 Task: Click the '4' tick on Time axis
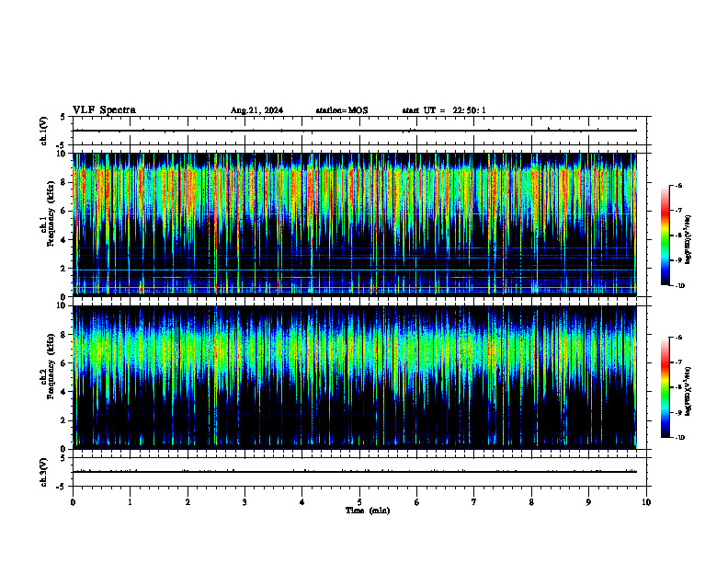click(x=302, y=502)
